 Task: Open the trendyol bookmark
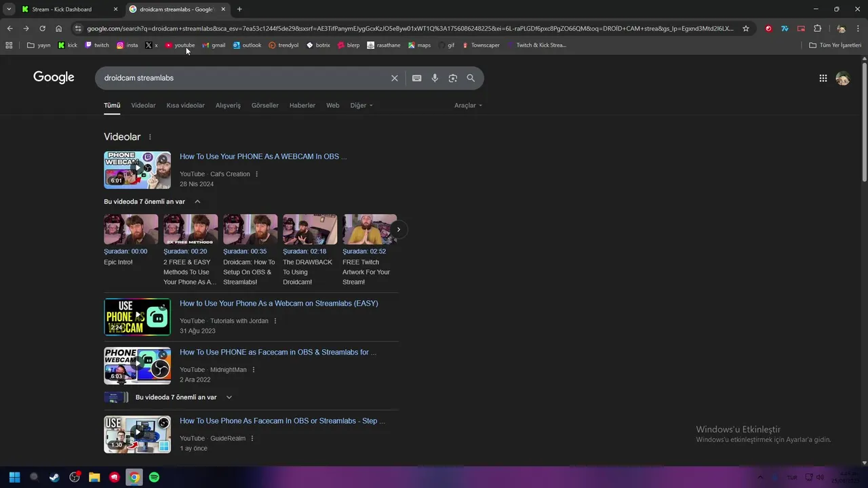pyautogui.click(x=283, y=45)
